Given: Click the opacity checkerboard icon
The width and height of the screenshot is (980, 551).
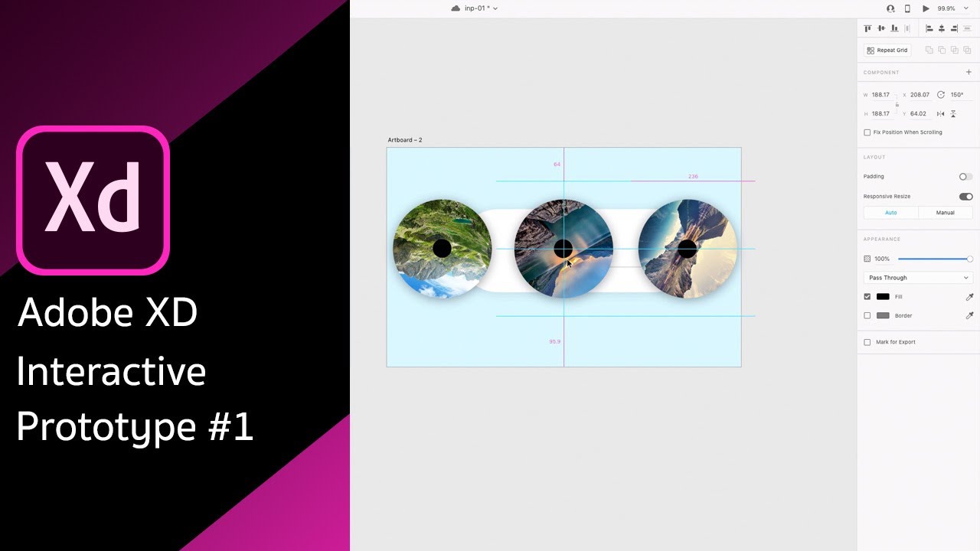Looking at the screenshot, I should coord(867,259).
